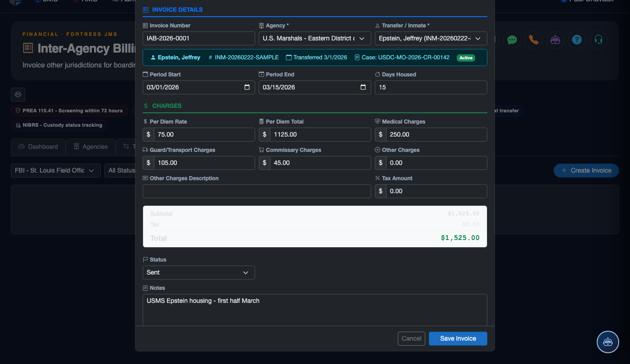Click the Notes text area

click(x=315, y=310)
